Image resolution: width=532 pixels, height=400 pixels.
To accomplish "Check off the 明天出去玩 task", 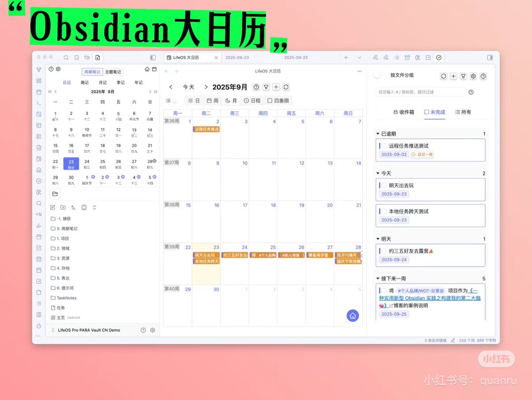I will 384,186.
